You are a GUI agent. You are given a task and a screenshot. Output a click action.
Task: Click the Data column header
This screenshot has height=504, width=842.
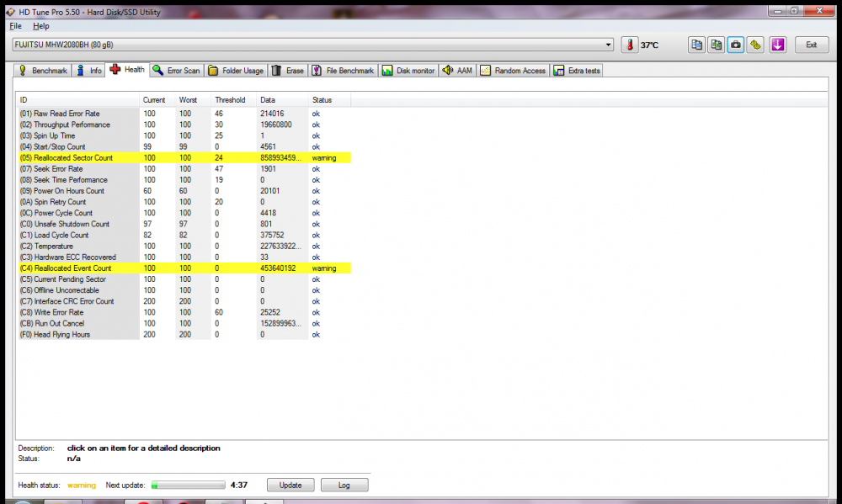282,100
